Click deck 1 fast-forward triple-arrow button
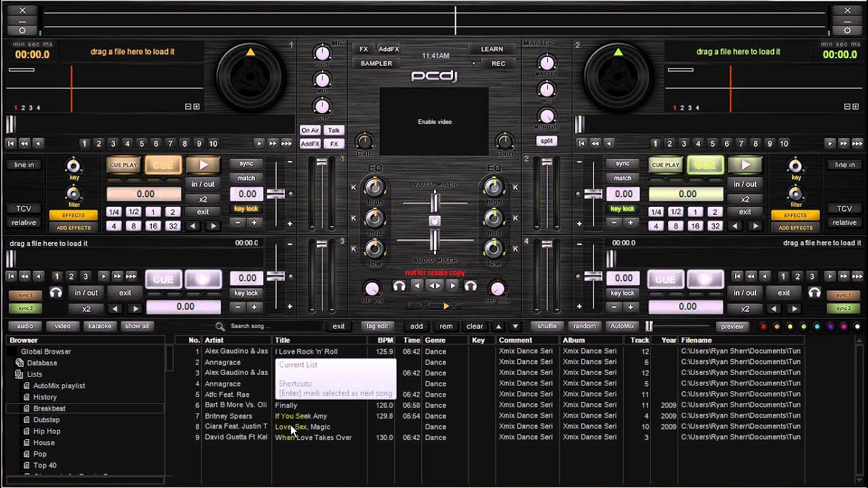This screenshot has width=868, height=488. 286,144
